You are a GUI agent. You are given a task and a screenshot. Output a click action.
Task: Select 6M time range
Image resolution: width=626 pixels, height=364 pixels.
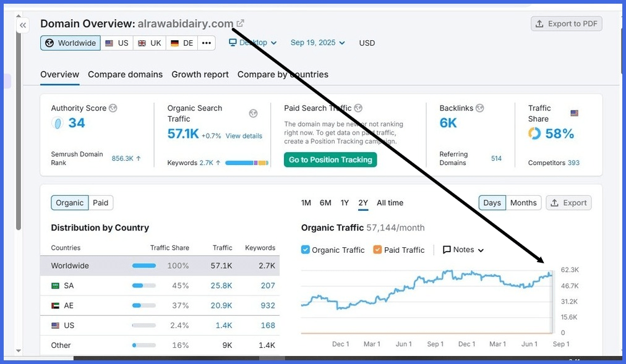pyautogui.click(x=325, y=203)
